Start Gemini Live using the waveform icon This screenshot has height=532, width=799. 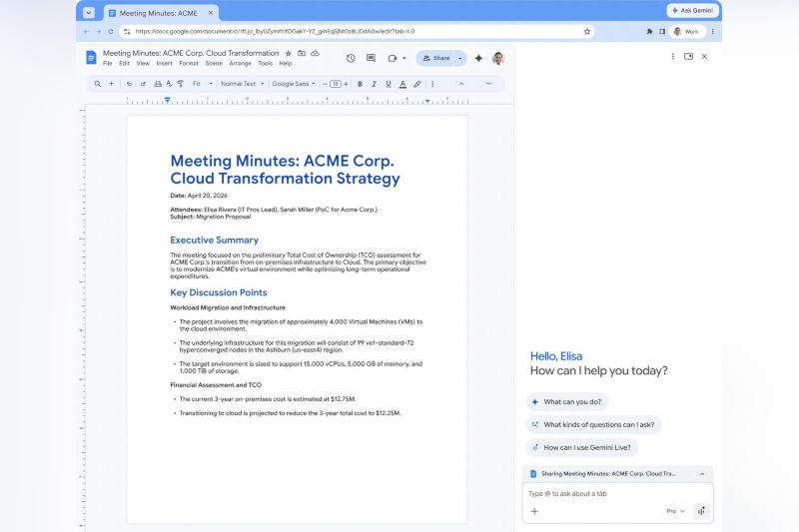pyautogui.click(x=701, y=511)
